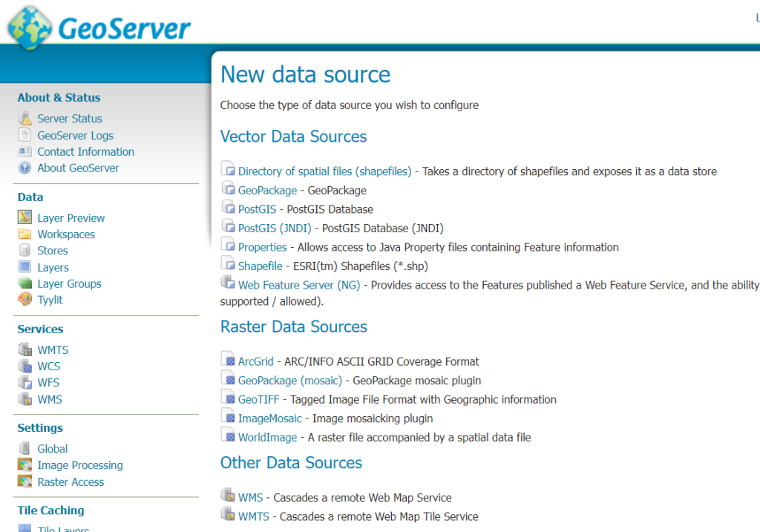Choose cascaded WMS under Other Data Sources
760x532 pixels.
tap(251, 498)
